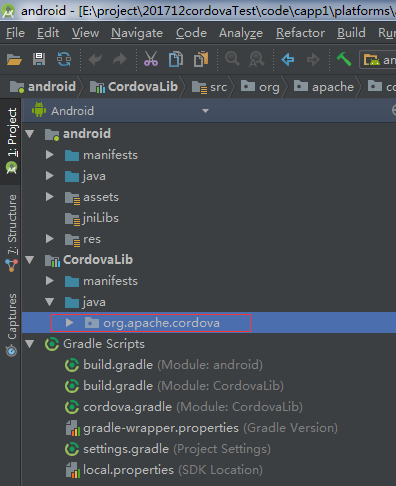Viewport: 396px width, 486px height.
Task: Click the Replace magnifier icon
Action: tap(257, 59)
